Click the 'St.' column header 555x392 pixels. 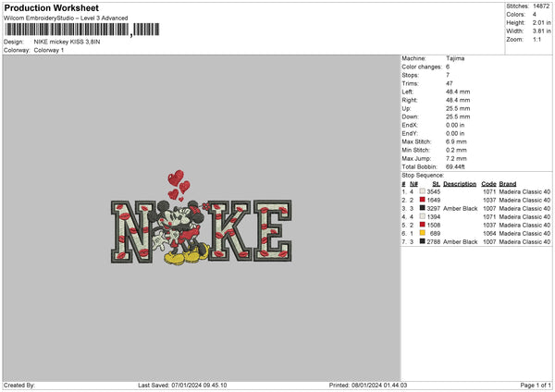coord(436,184)
